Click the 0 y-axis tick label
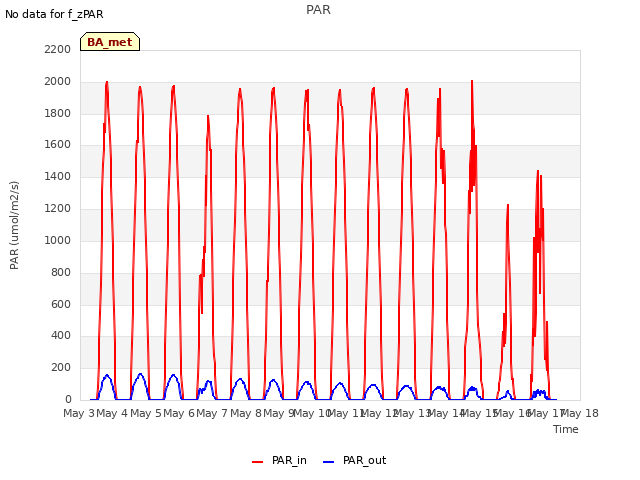The height and width of the screenshot is (480, 640). pyautogui.click(x=68, y=400)
